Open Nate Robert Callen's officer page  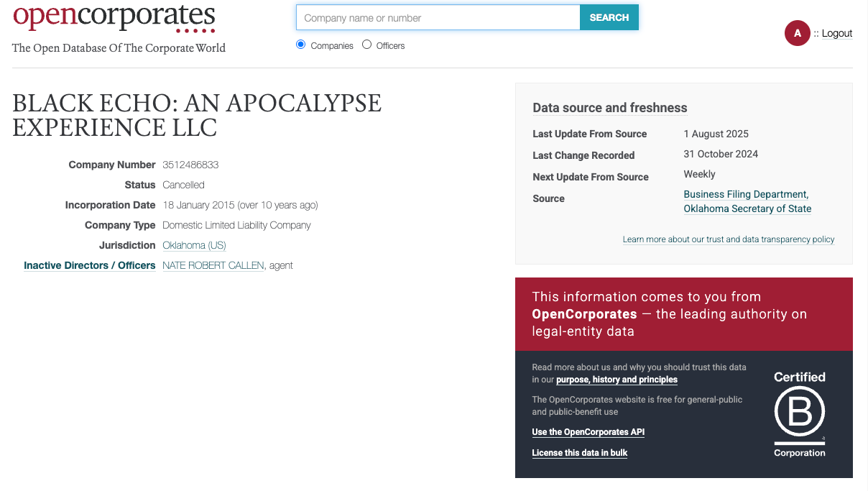pos(213,265)
